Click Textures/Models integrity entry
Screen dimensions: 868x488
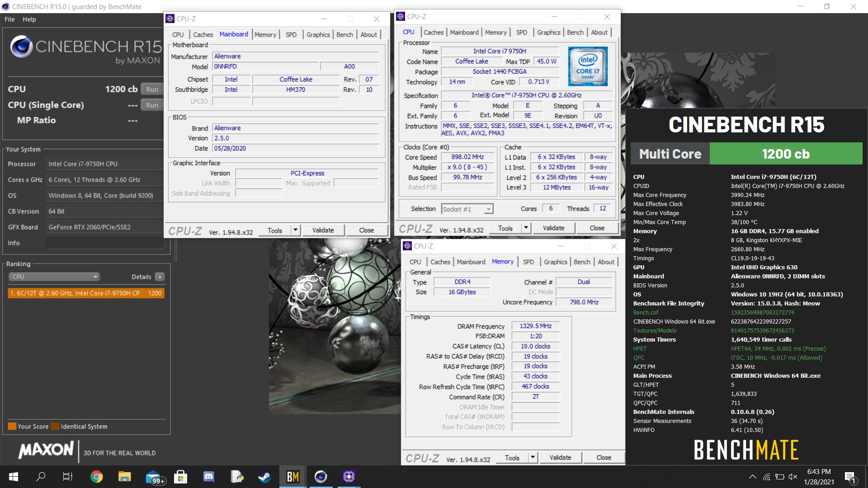[655, 331]
